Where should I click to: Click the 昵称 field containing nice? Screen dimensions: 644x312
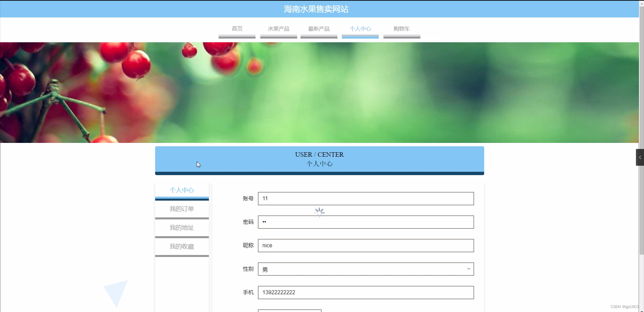pos(365,245)
